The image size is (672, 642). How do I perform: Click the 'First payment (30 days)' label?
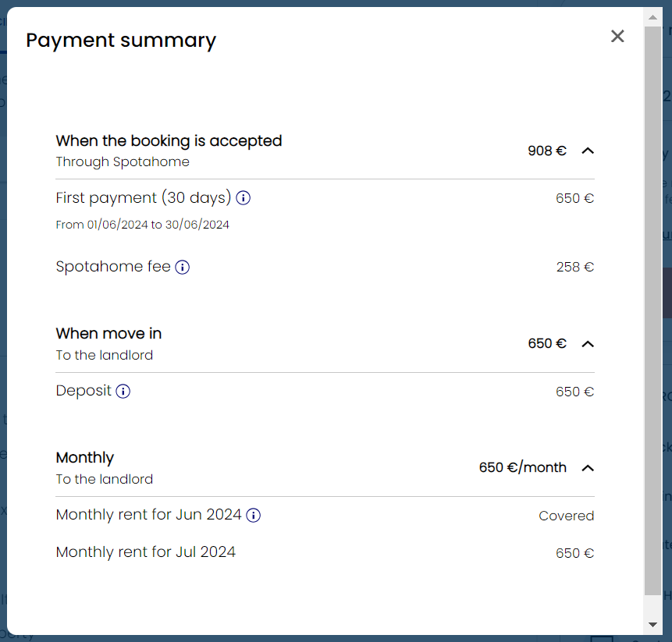tap(144, 198)
